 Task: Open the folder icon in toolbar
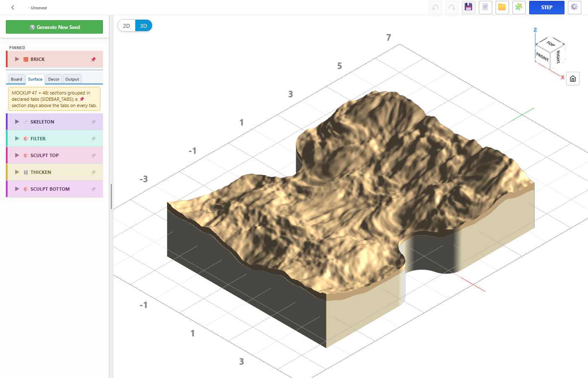coord(502,8)
